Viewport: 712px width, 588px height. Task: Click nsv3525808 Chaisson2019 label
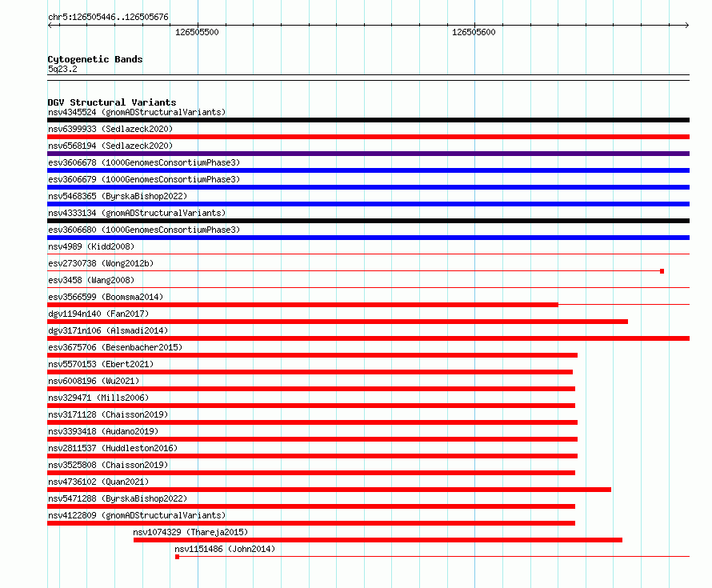tap(108, 465)
